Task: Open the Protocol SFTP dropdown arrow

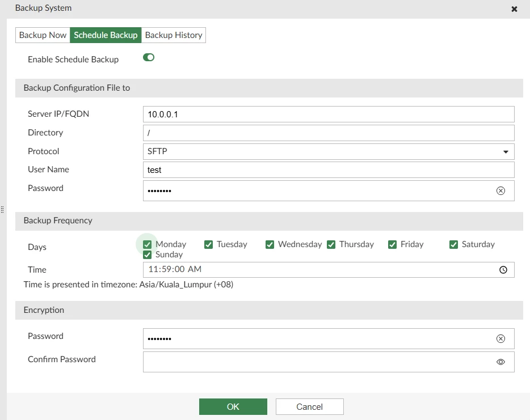Action: pyautogui.click(x=506, y=151)
